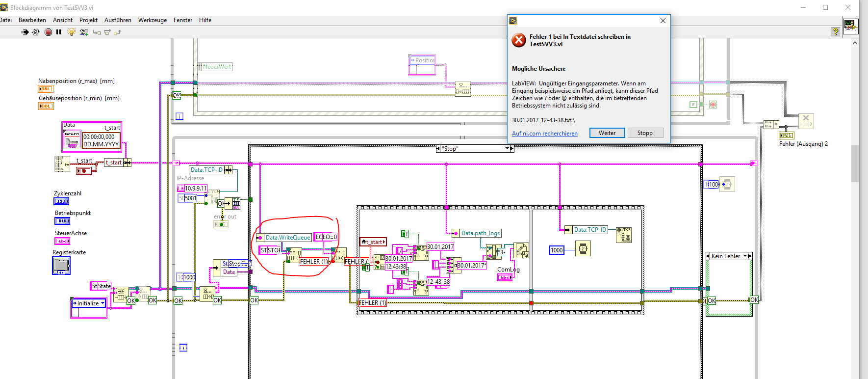
Task: Click the error out indicator terminal
Action: point(221,224)
